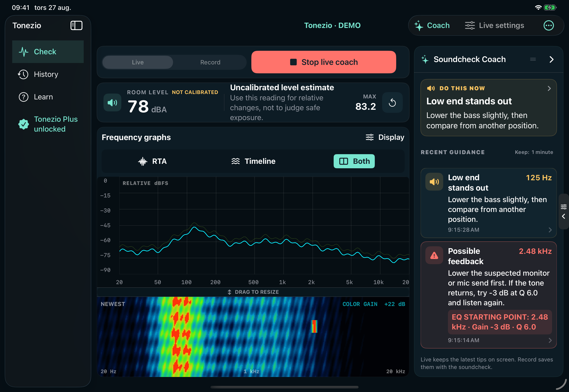
Task: Stop the live coach
Action: click(x=324, y=62)
